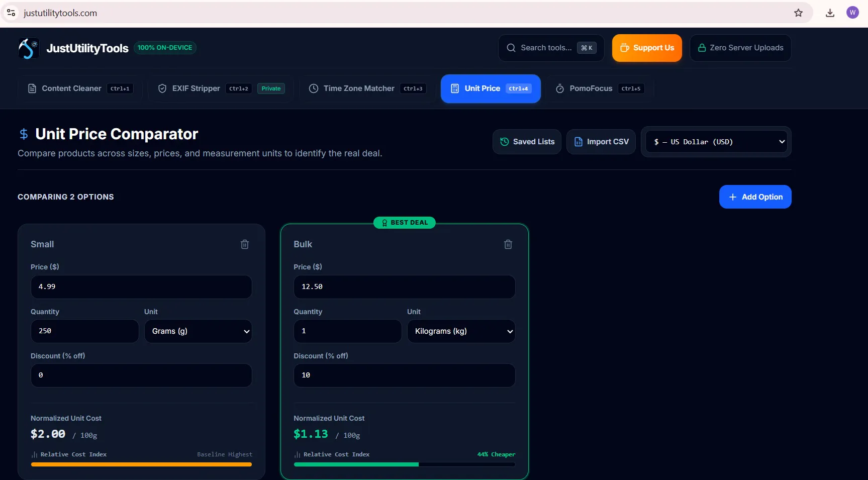Click the Relative Cost Index chart icon in Small card

34,454
